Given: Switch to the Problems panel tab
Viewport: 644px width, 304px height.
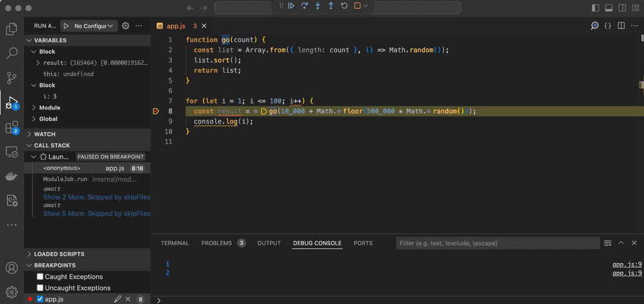Looking at the screenshot, I should tap(216, 243).
